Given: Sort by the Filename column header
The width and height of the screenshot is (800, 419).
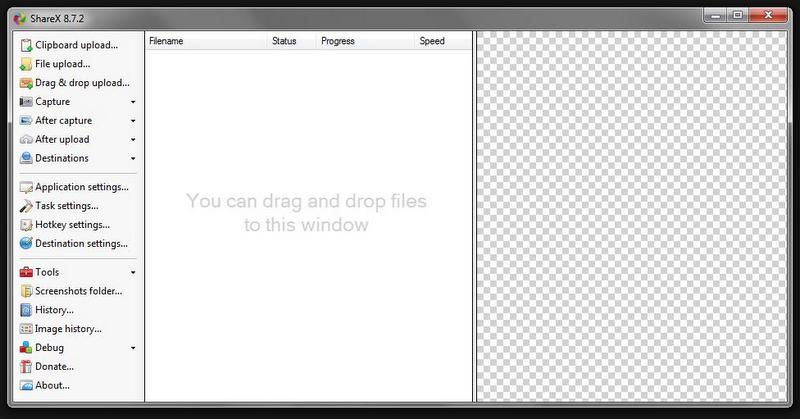Looking at the screenshot, I should (206, 41).
